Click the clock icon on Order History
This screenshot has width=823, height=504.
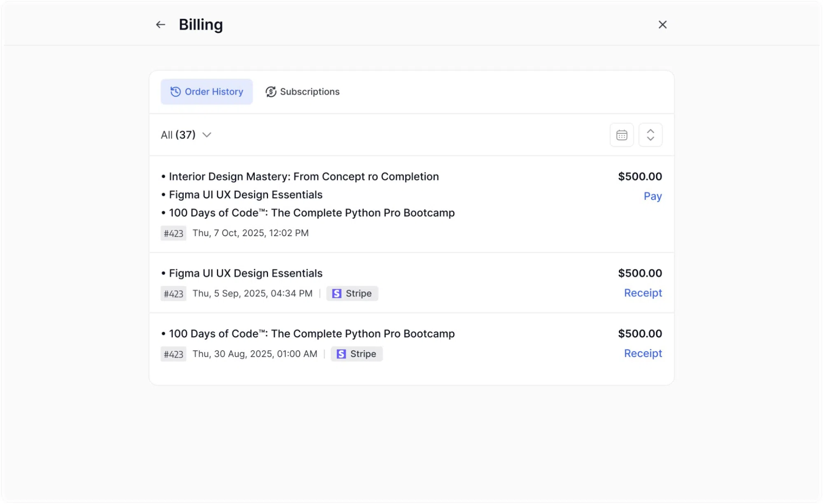pyautogui.click(x=175, y=92)
